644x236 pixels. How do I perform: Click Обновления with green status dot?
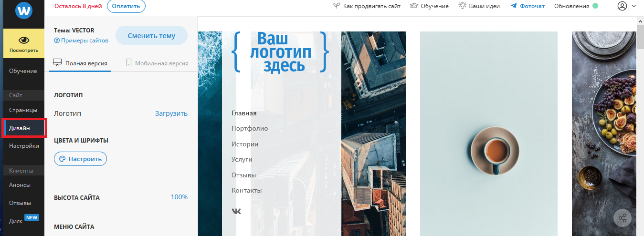tap(576, 6)
